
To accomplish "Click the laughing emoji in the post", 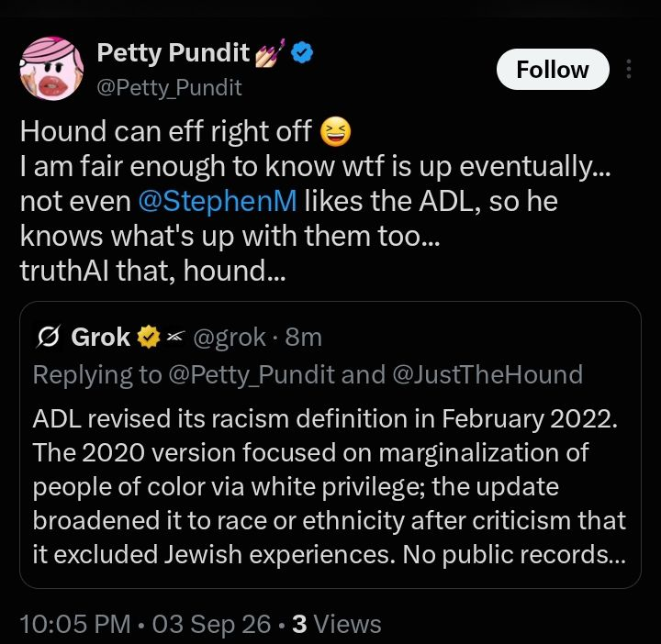I will [335, 131].
